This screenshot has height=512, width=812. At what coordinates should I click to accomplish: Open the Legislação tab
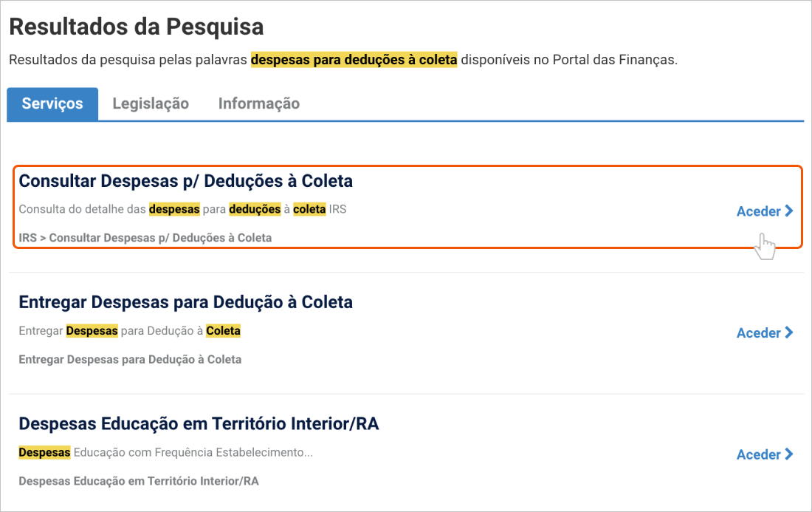click(151, 104)
